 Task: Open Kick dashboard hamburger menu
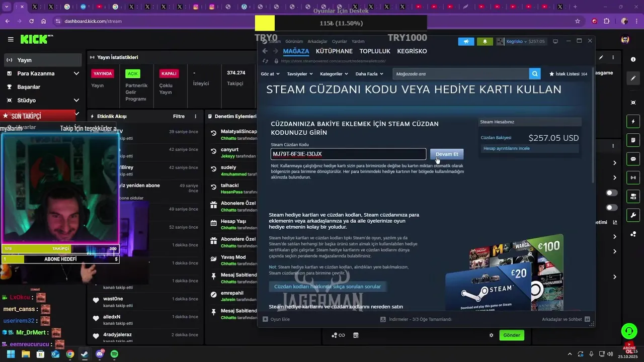click(11, 39)
